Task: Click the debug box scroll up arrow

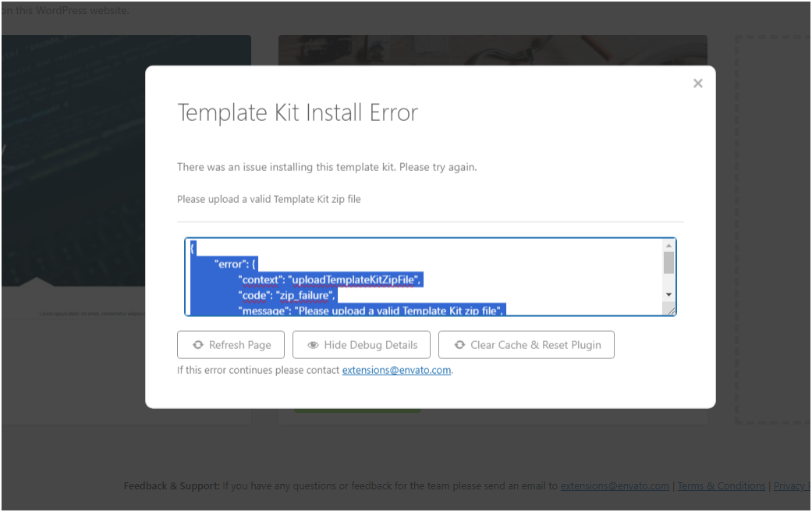Action: (x=668, y=245)
